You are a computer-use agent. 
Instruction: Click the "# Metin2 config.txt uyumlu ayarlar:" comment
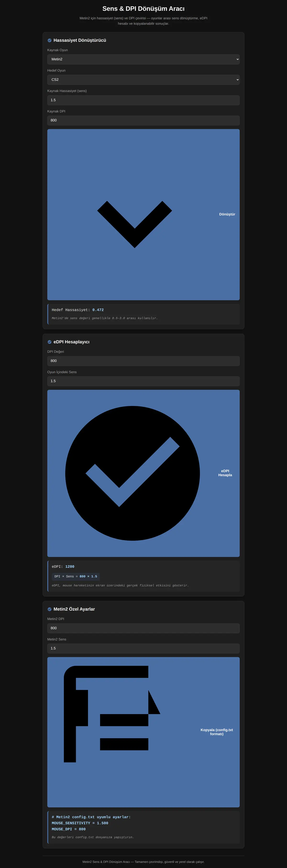coord(91,817)
